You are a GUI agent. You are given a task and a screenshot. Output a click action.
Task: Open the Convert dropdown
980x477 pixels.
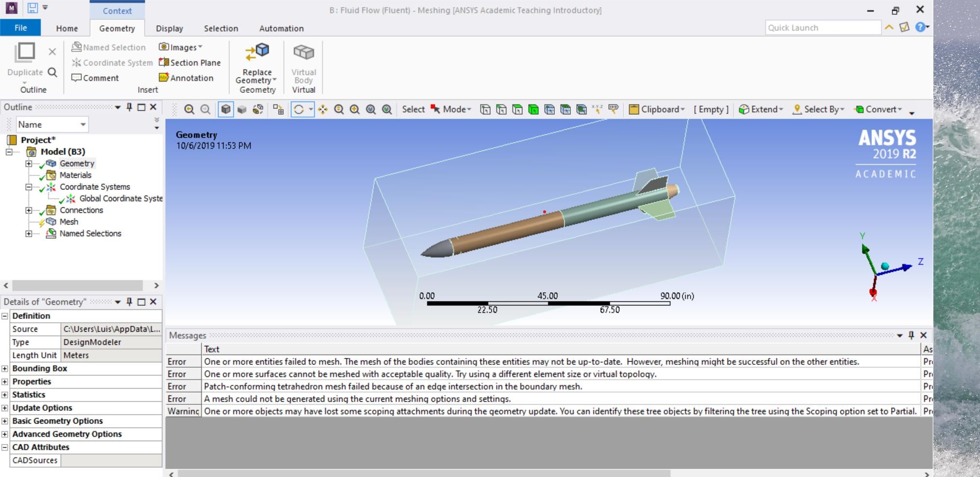[x=878, y=109]
